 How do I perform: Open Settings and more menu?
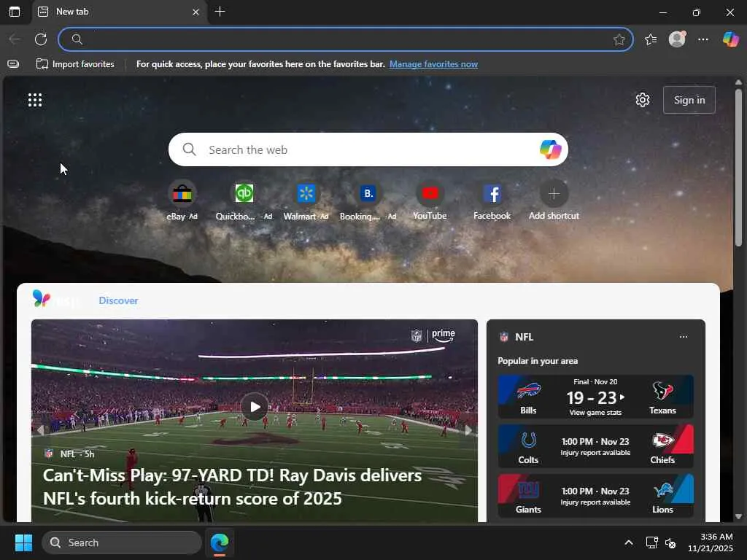coord(703,39)
